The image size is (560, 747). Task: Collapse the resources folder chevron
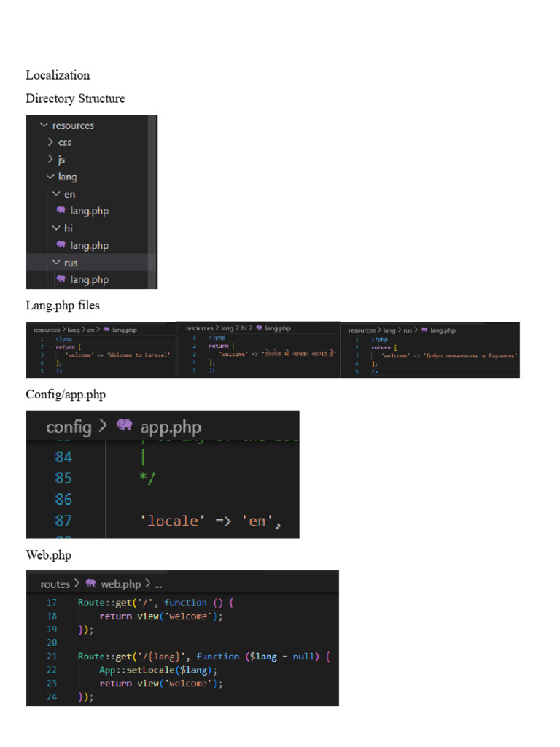tap(44, 125)
